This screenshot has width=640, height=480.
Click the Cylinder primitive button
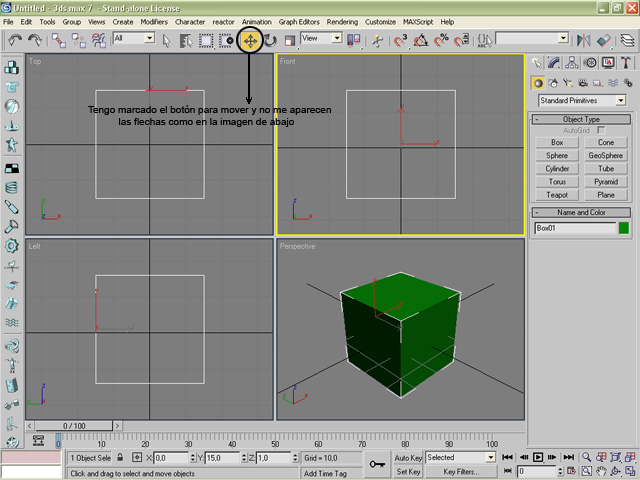point(557,169)
